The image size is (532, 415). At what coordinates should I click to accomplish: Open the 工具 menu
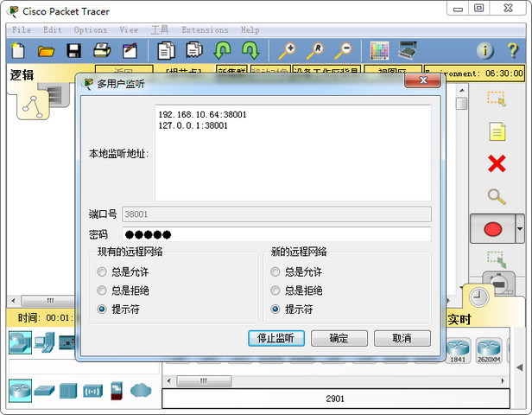(160, 30)
